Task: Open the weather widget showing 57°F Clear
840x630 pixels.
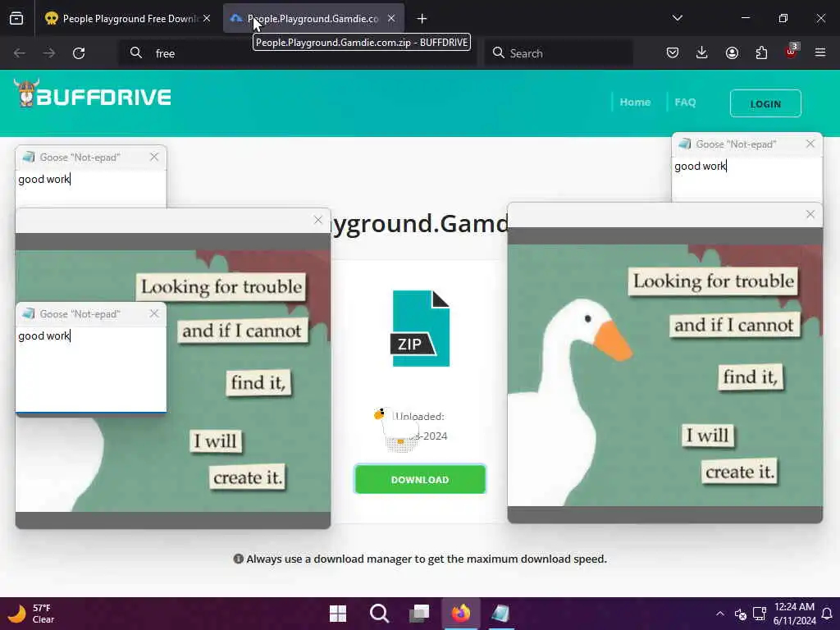Action: (x=32, y=614)
